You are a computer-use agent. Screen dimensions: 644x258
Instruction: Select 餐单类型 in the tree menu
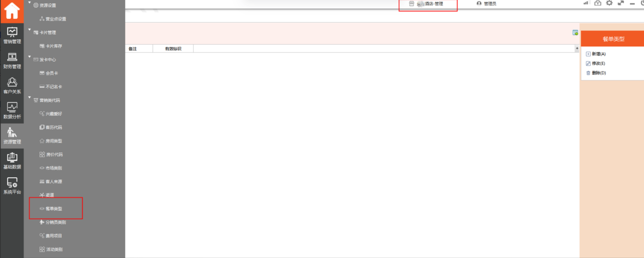tap(54, 209)
